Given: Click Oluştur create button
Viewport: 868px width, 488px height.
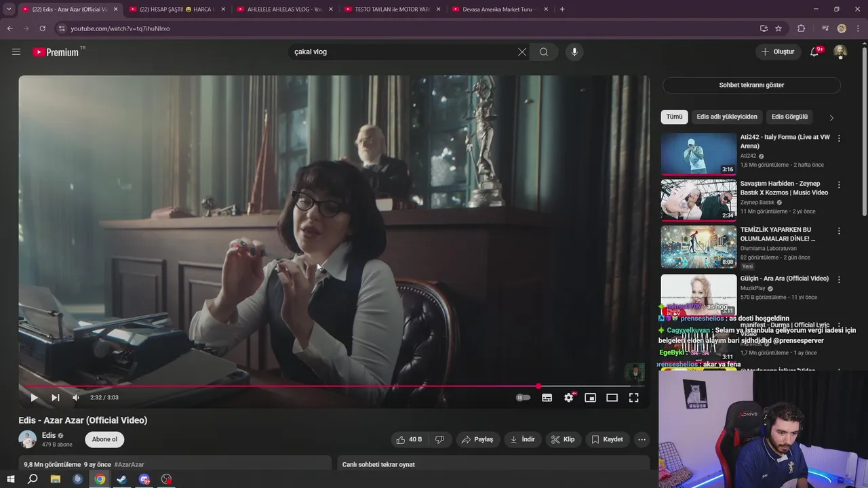Looking at the screenshot, I should point(778,52).
